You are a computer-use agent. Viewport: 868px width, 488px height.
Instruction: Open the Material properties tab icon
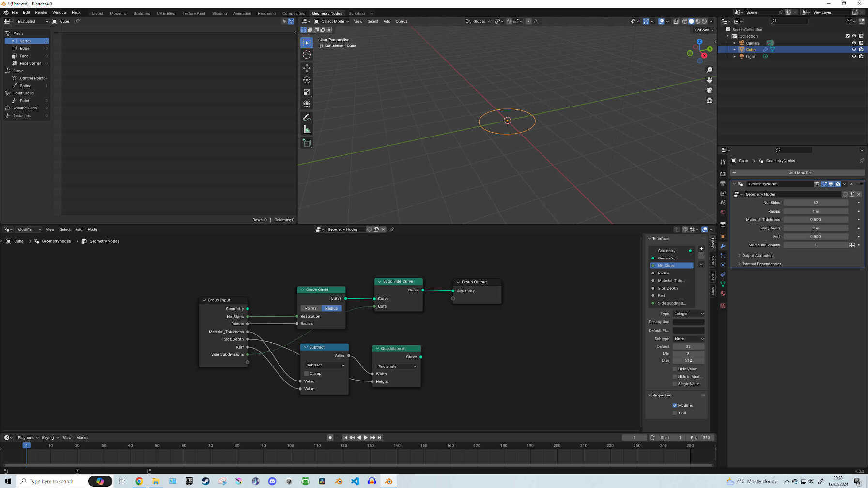click(x=723, y=293)
